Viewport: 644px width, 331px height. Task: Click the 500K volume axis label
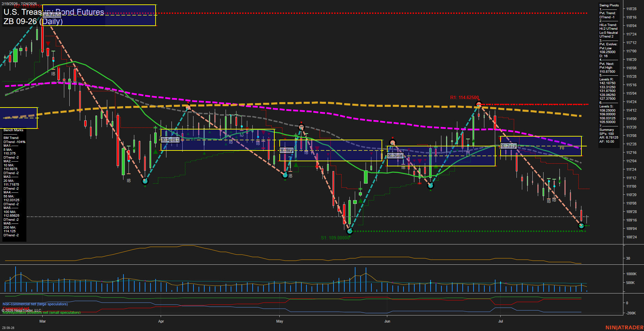[x=630, y=283]
